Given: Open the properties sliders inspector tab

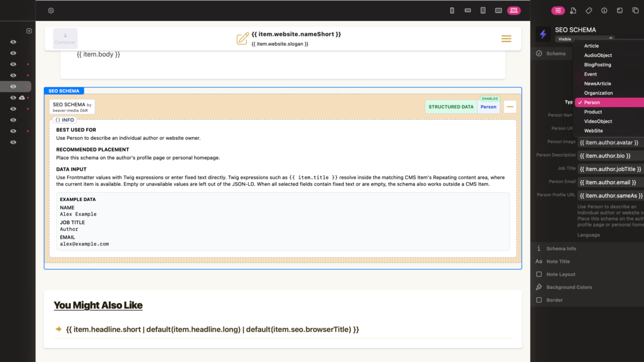Looking at the screenshot, I should click(558, 11).
